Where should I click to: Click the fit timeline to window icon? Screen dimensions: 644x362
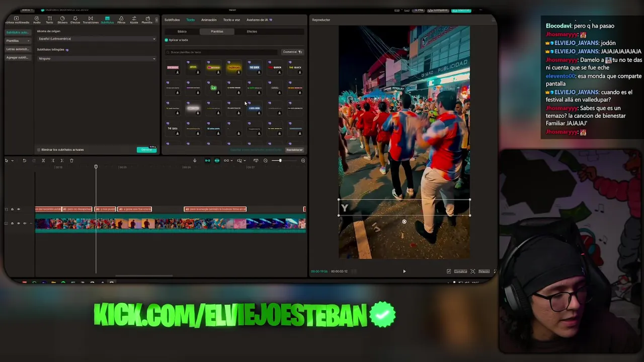point(256,160)
